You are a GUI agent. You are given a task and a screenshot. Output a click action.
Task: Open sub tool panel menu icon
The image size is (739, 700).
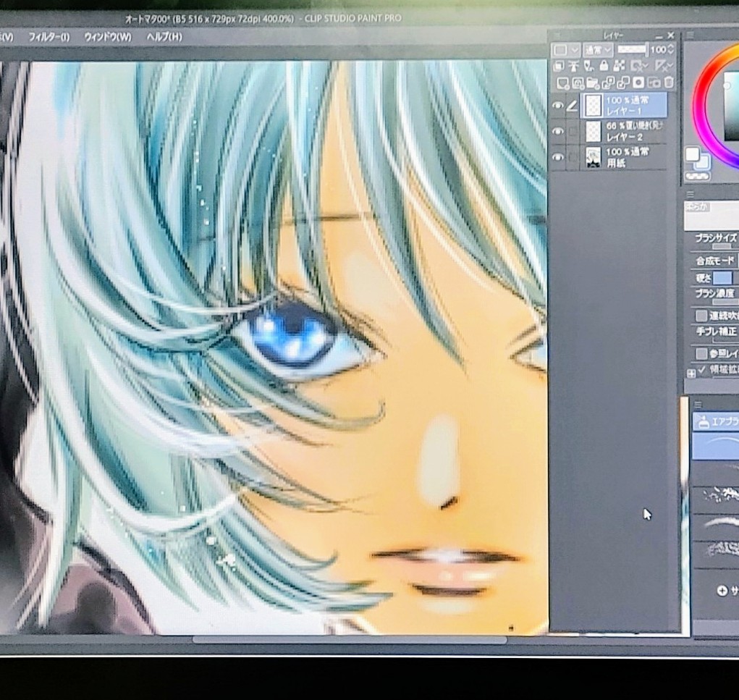(x=698, y=405)
